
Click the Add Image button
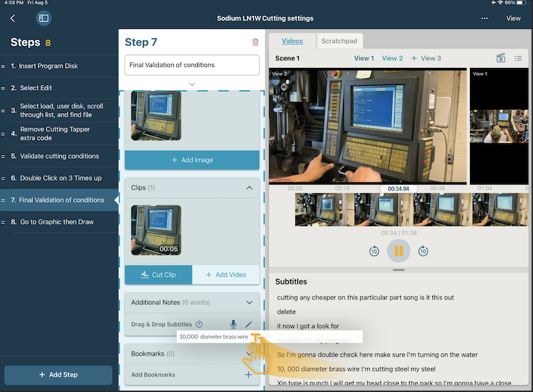(192, 160)
